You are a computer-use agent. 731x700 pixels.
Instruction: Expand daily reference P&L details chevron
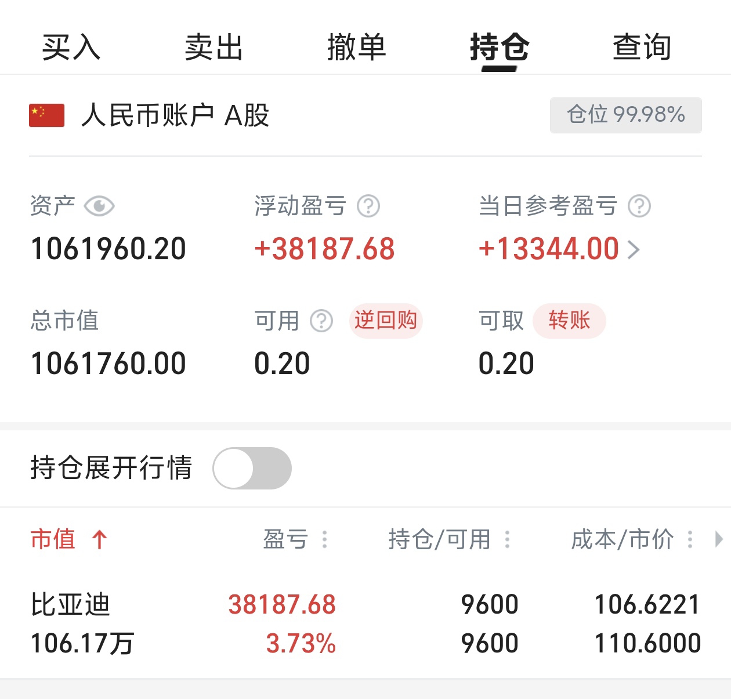(x=634, y=250)
